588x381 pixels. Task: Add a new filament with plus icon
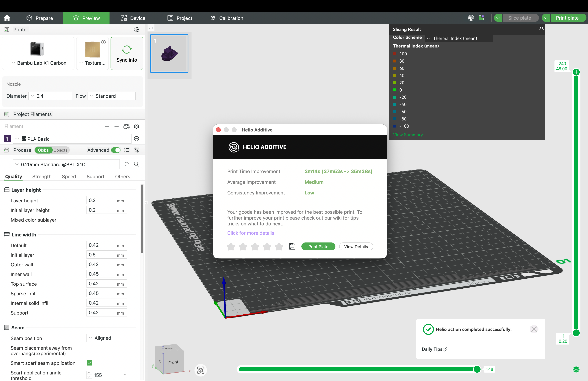point(107,126)
